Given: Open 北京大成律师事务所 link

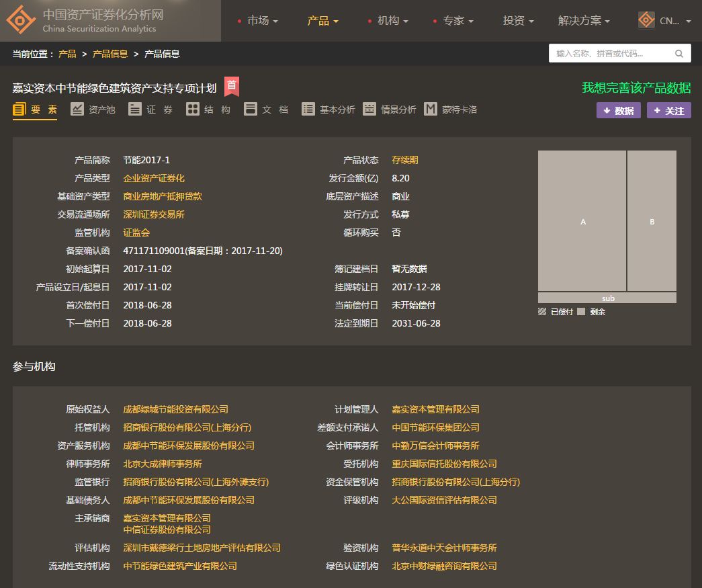Looking at the screenshot, I should [x=163, y=464].
